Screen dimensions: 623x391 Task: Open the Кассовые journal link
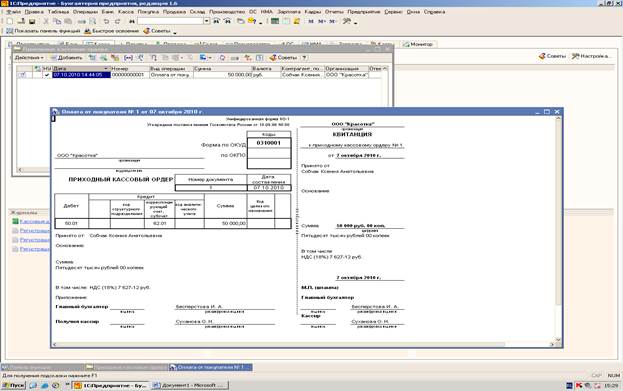click(34, 221)
